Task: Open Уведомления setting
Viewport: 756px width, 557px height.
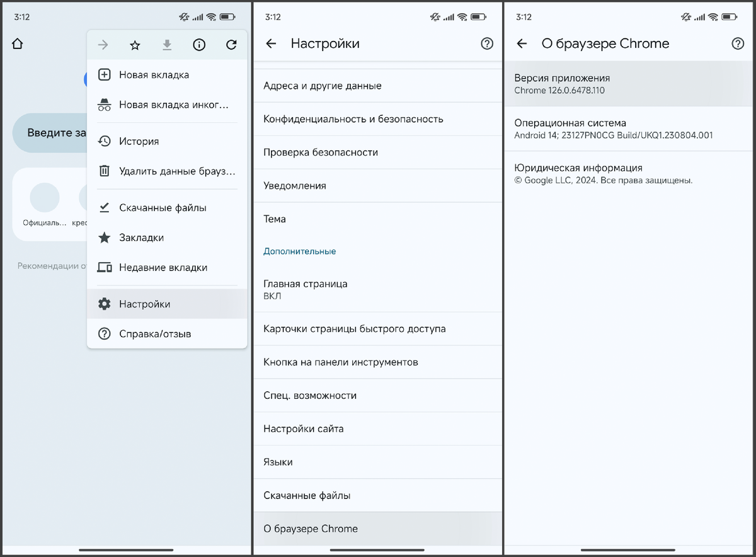Action: point(377,186)
